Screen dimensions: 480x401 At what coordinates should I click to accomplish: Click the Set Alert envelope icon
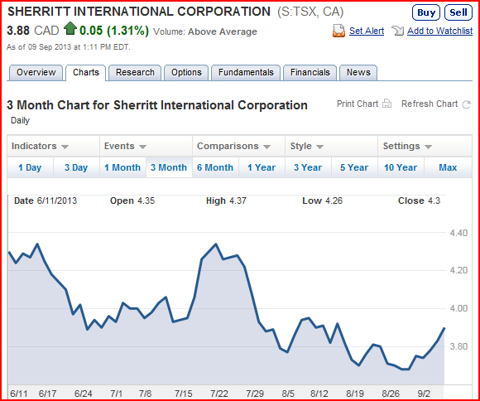[x=339, y=31]
